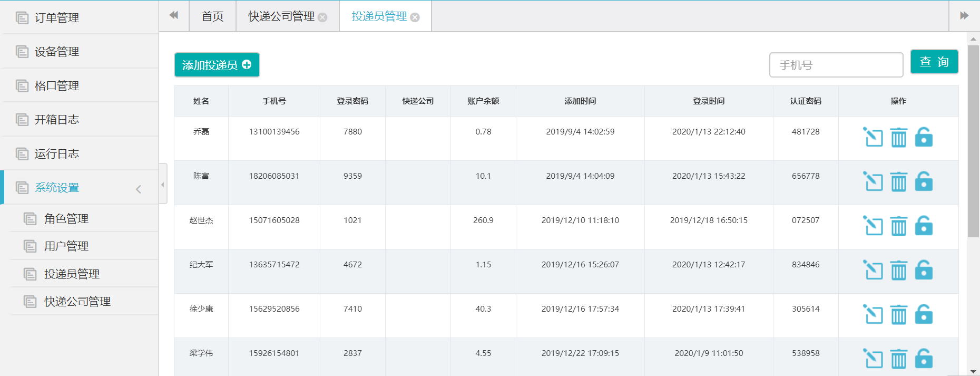Collapse sidebar using the side handle
Screen dimensions: 980x376
point(163,184)
